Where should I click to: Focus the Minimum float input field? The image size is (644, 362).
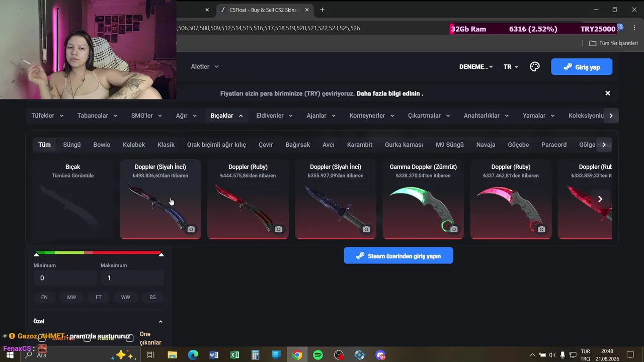[65, 278]
